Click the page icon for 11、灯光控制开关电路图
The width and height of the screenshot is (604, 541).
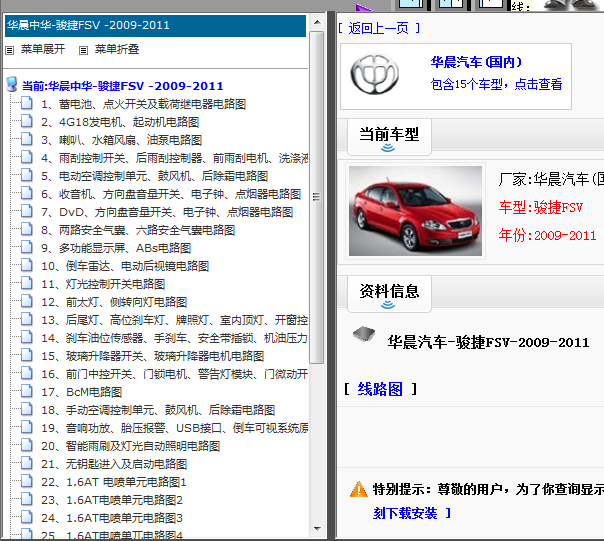click(x=27, y=283)
